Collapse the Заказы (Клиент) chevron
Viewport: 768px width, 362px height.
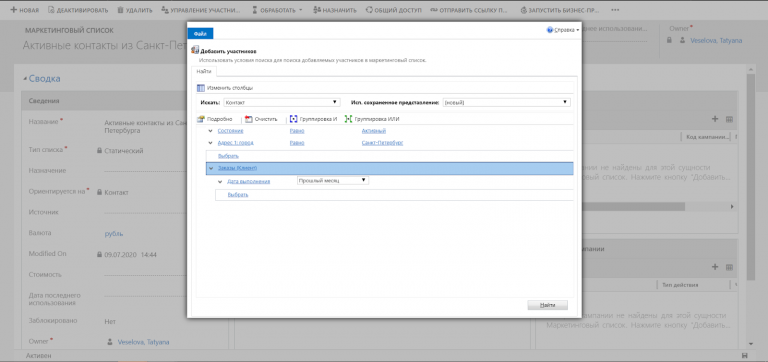point(210,168)
